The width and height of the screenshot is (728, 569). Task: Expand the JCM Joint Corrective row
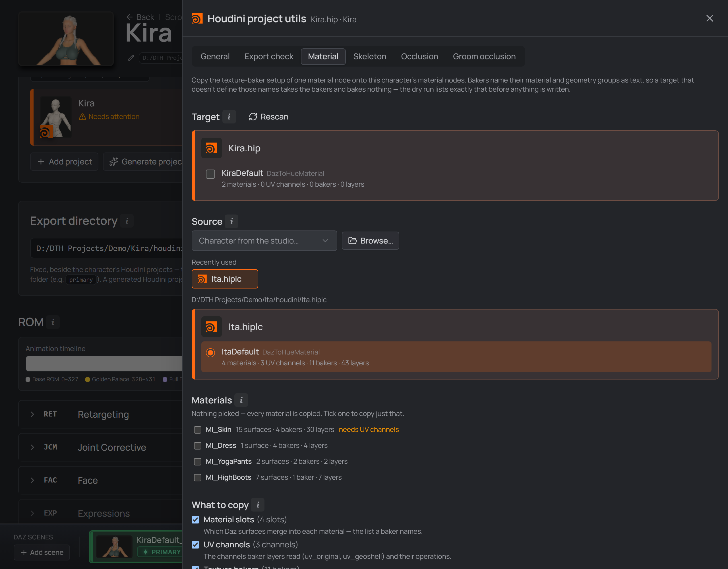[100, 447]
